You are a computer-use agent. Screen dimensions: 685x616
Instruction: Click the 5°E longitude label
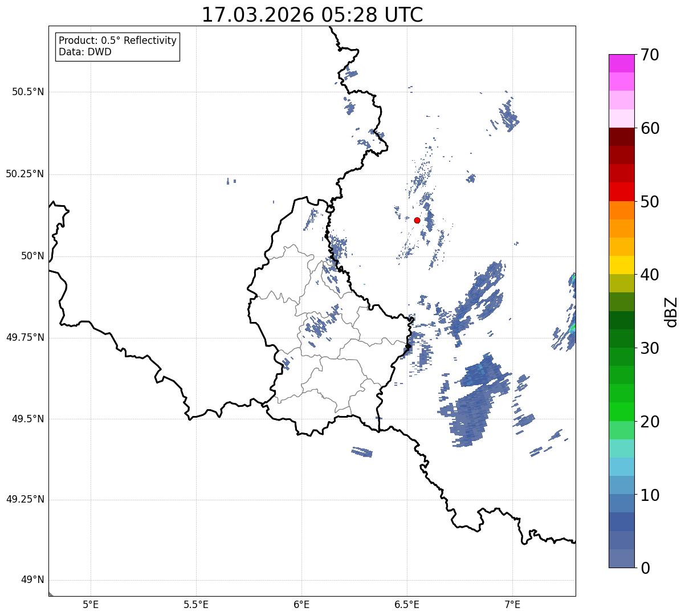[91, 605]
